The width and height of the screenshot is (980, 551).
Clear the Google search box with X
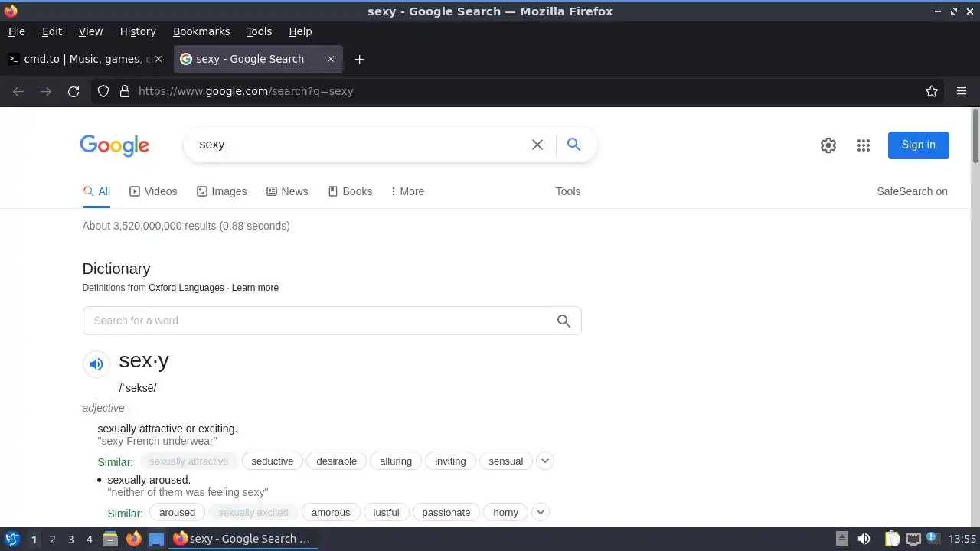click(x=537, y=145)
